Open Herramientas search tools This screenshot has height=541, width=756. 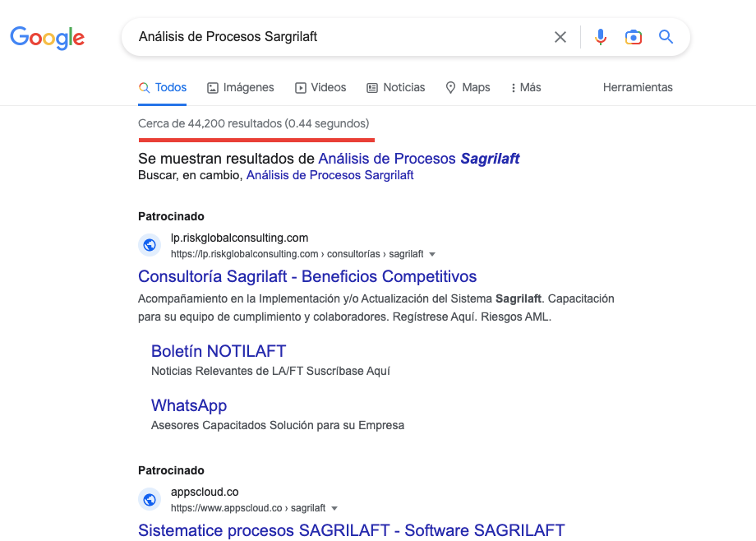click(x=638, y=87)
